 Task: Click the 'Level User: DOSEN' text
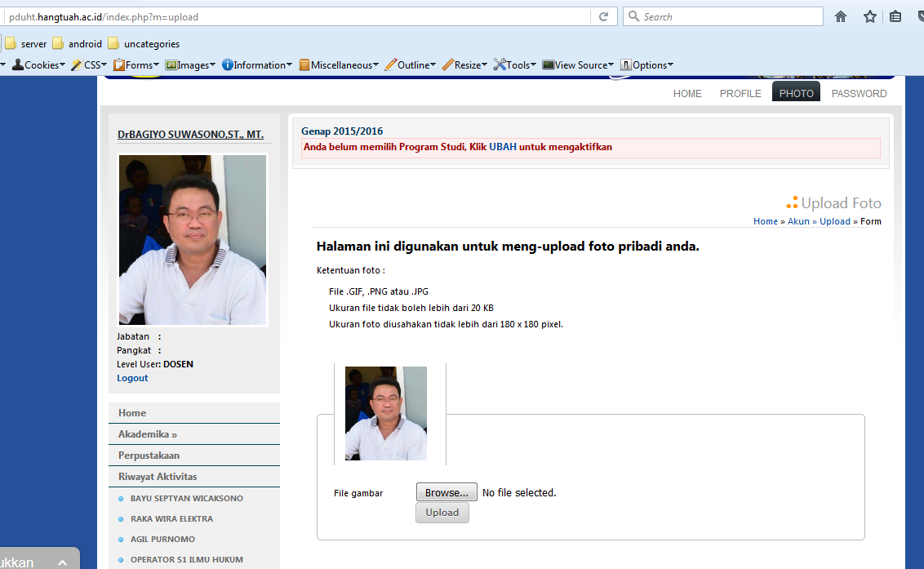pos(155,364)
